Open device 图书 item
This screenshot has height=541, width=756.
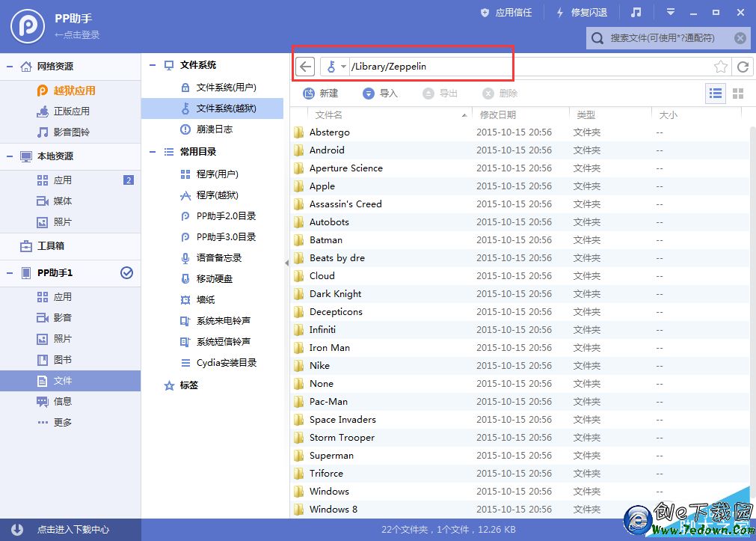pos(70,359)
